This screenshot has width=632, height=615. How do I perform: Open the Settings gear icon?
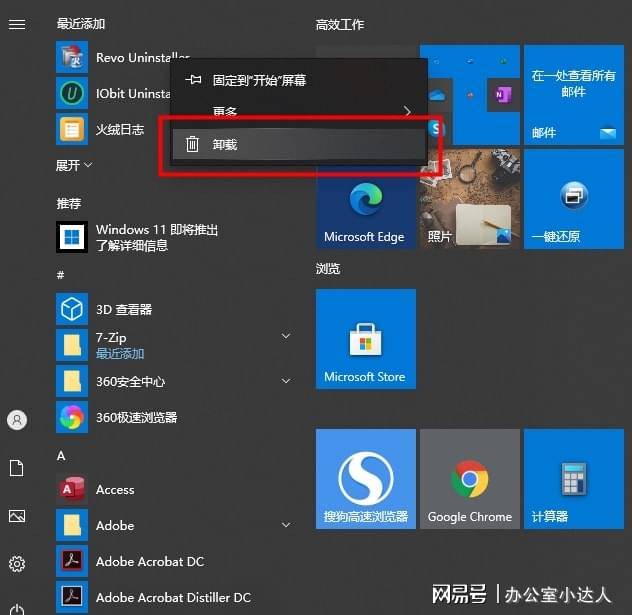pyautogui.click(x=17, y=564)
